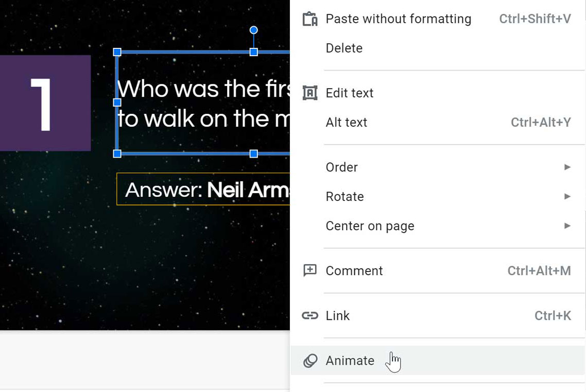The width and height of the screenshot is (586, 392).
Task: Select Paste without formatting
Action: 398,19
